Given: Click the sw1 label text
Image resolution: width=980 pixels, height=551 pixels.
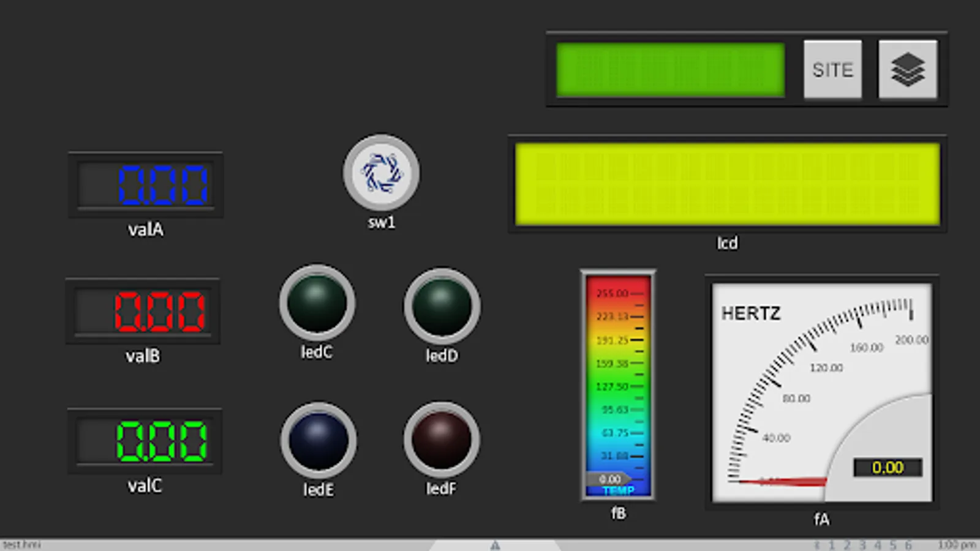Looking at the screenshot, I should (382, 222).
